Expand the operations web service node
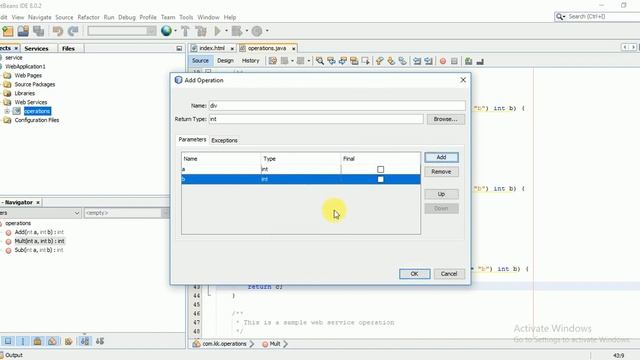The height and width of the screenshot is (360, 640). pos(7,111)
